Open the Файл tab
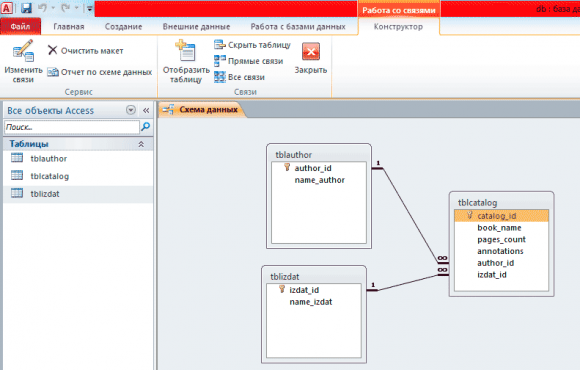The width and height of the screenshot is (580, 370). click(x=20, y=27)
